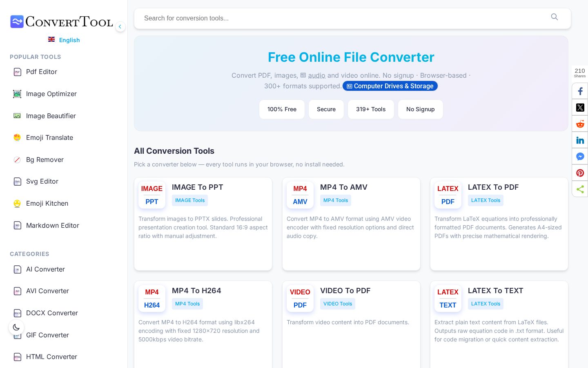Screen dimensions: 588x368
Task: Share on Pinterest
Action: click(580, 173)
